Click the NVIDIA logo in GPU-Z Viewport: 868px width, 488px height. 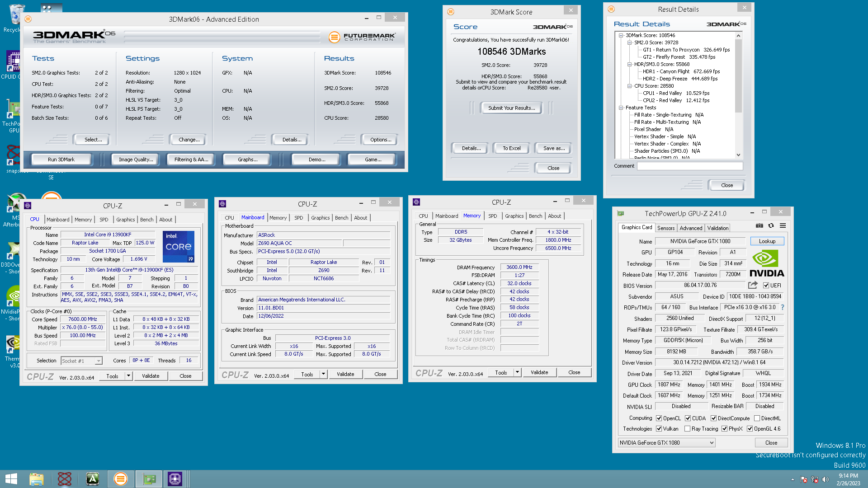tap(767, 263)
